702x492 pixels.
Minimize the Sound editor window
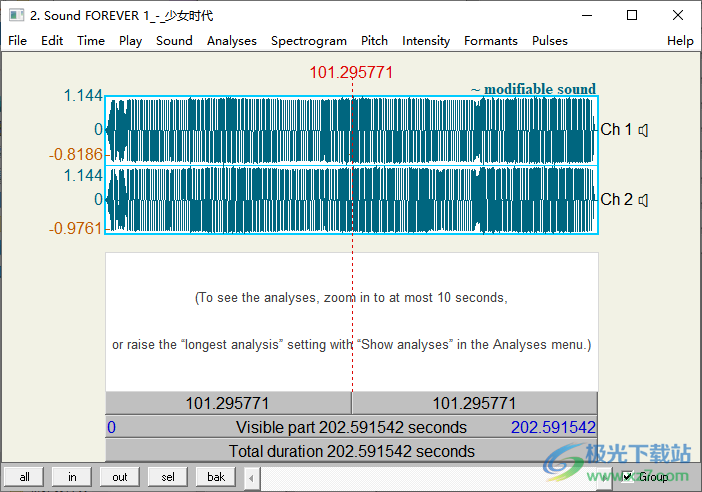click(x=585, y=15)
